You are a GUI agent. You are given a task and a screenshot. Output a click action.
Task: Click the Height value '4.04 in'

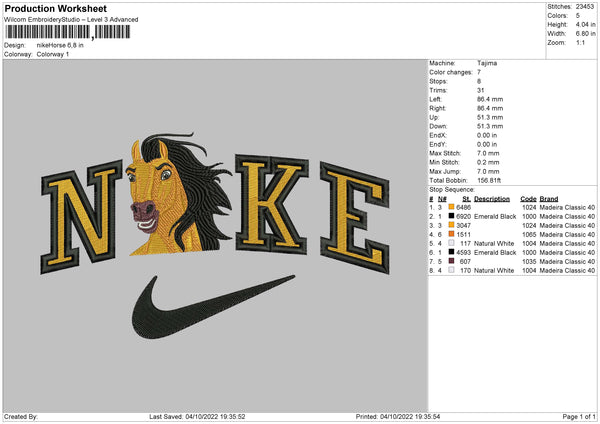tap(585, 24)
